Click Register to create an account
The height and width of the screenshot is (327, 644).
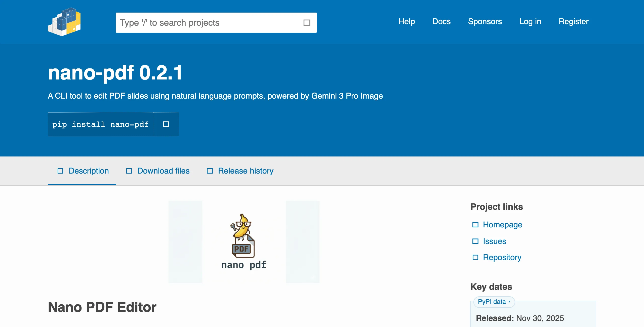click(x=574, y=21)
